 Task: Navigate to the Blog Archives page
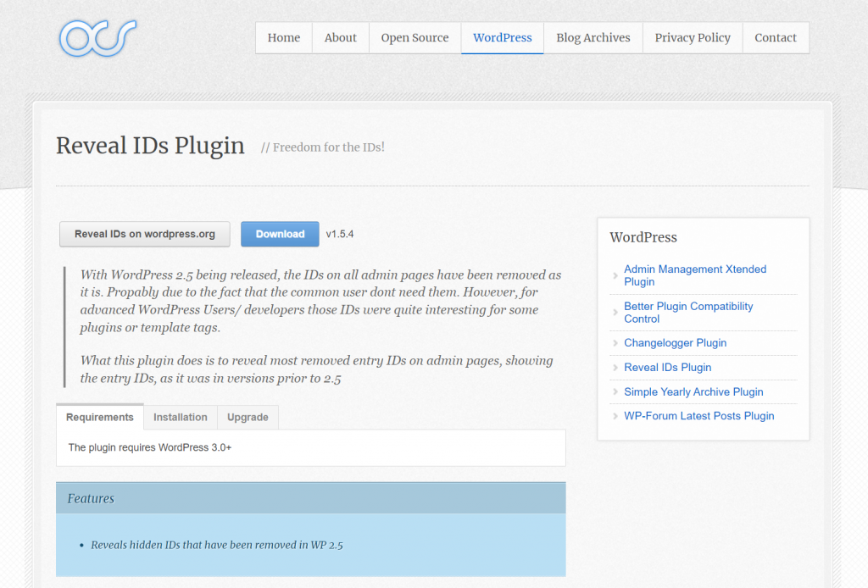[x=593, y=37]
